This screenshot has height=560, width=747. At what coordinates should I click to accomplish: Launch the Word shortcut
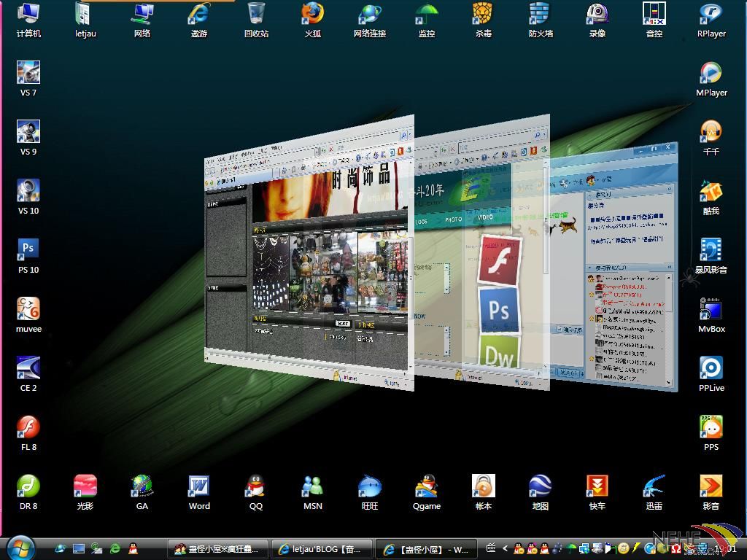tap(199, 492)
